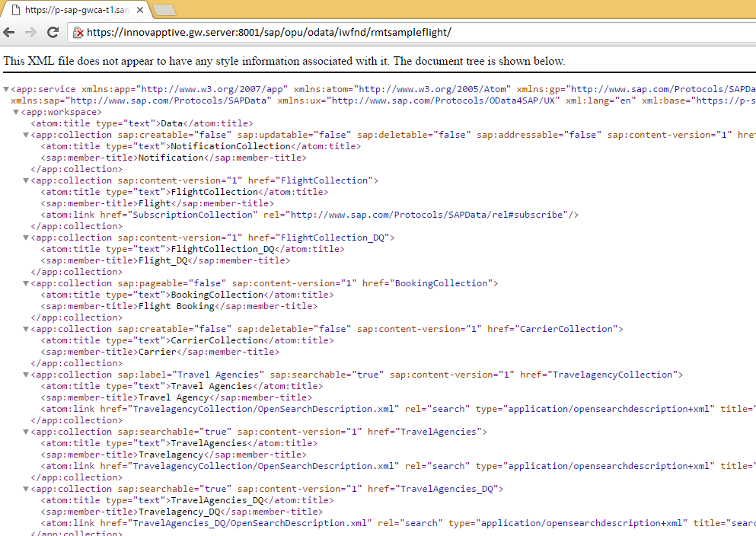Click the broken HTTPS security icon in address bar
Image resolution: width=756 pixels, height=536 pixels.
click(78, 33)
